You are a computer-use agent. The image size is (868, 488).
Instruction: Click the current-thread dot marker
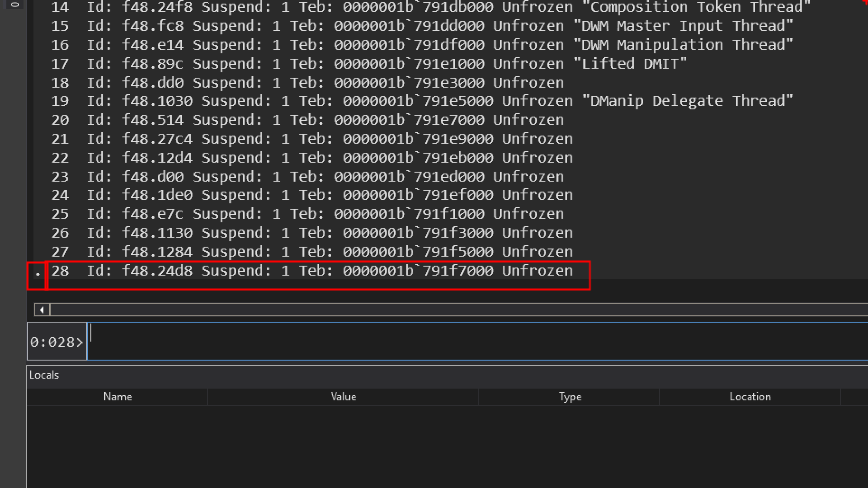click(x=38, y=273)
